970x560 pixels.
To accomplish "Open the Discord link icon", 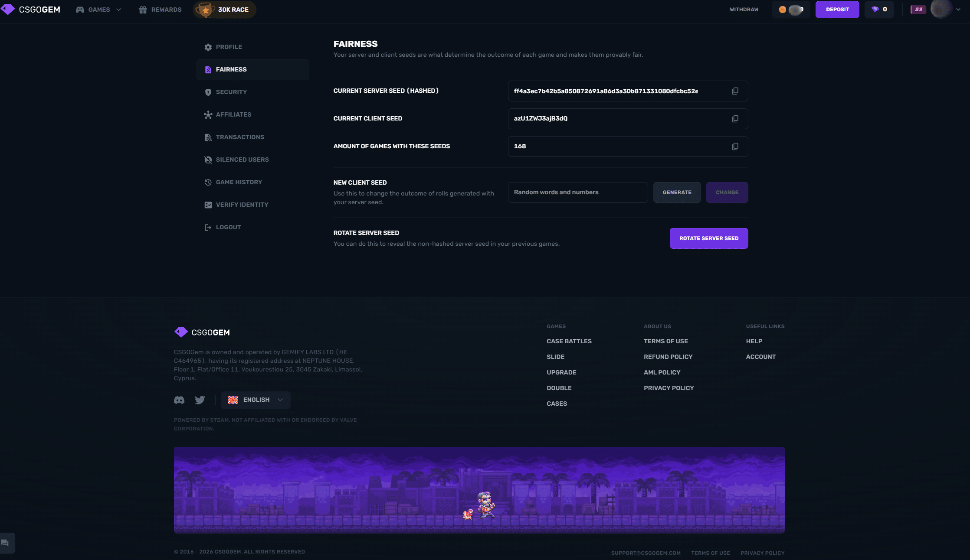I will (179, 400).
